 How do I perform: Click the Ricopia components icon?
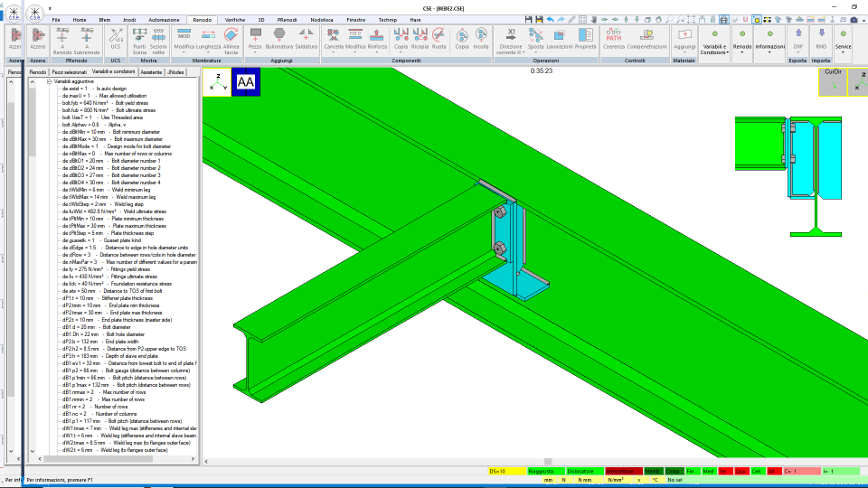[420, 39]
